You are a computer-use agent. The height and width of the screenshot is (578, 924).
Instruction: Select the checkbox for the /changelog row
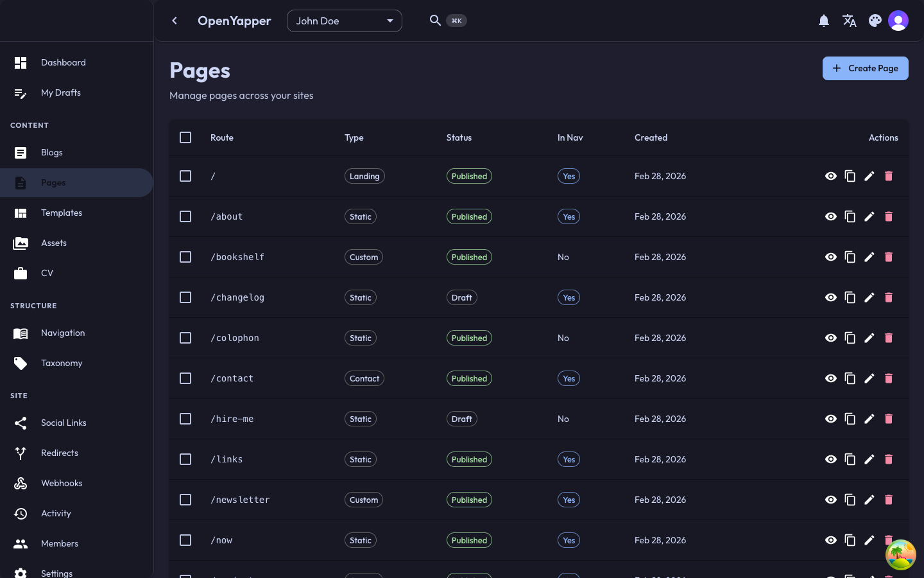click(x=185, y=297)
